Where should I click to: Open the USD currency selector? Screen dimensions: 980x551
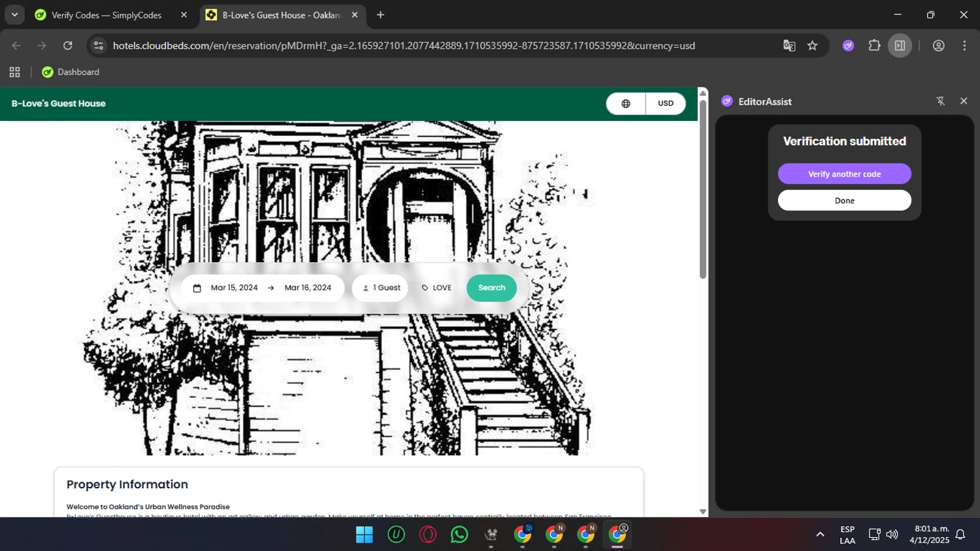point(666,103)
